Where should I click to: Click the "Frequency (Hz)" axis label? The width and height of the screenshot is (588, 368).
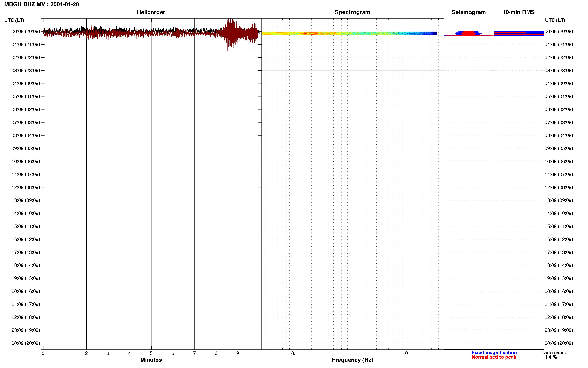[x=352, y=360]
